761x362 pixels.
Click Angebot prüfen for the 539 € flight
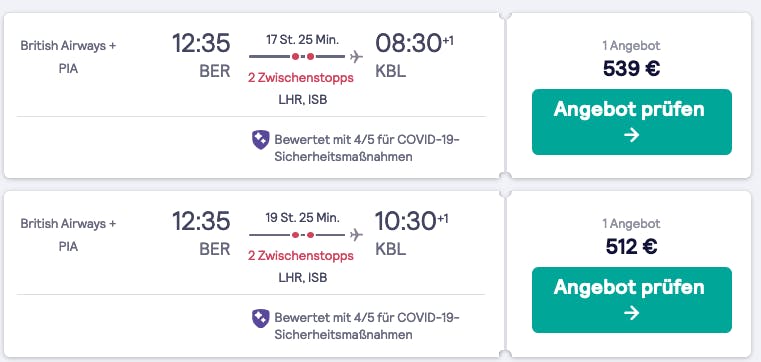(x=631, y=122)
